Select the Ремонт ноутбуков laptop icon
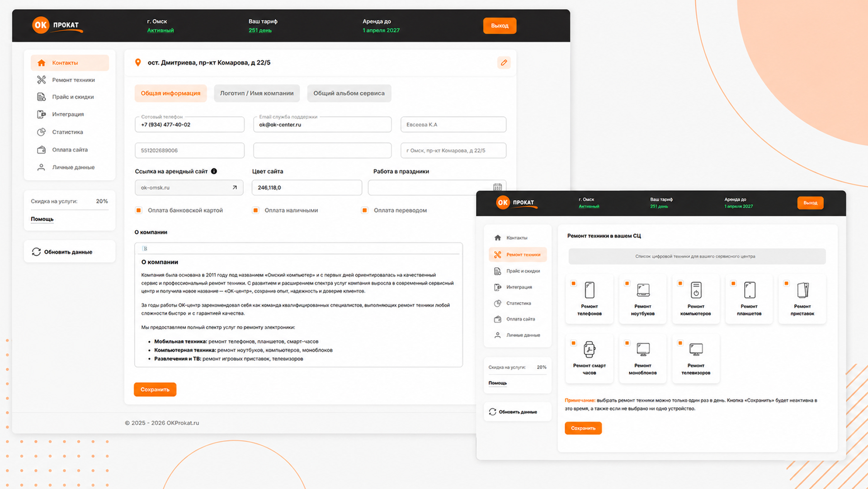This screenshot has width=868, height=489. 643,290
